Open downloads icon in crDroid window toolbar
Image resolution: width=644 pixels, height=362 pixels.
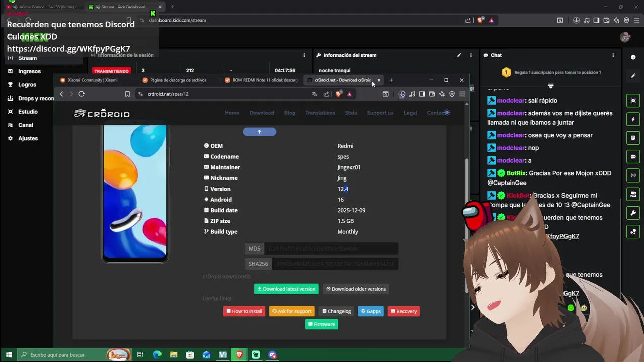pyautogui.click(x=402, y=94)
